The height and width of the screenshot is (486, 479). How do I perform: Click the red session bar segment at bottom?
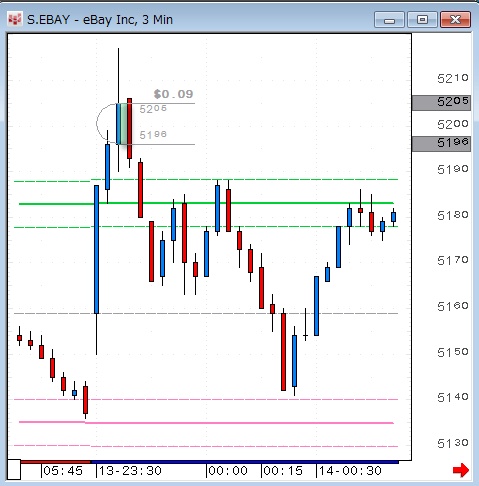tap(55, 462)
